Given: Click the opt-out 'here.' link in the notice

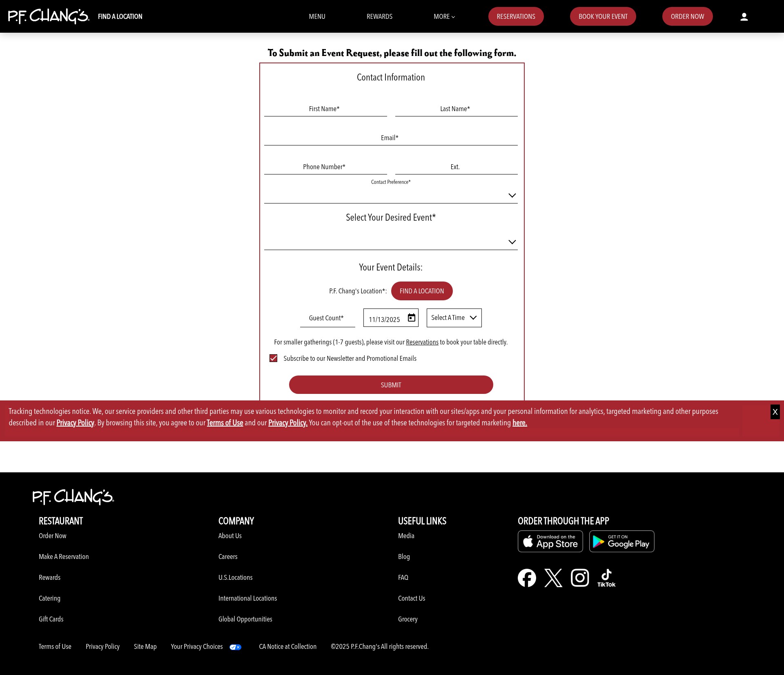Looking at the screenshot, I should click(x=519, y=423).
